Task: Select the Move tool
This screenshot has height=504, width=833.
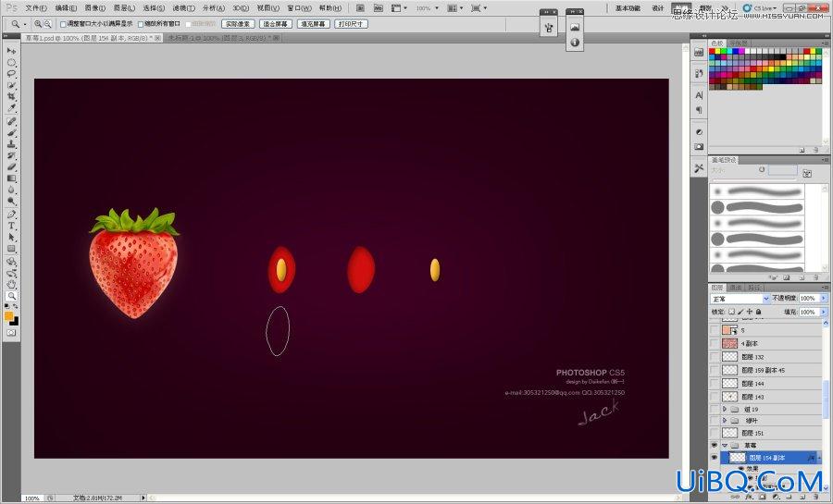Action: (x=11, y=51)
